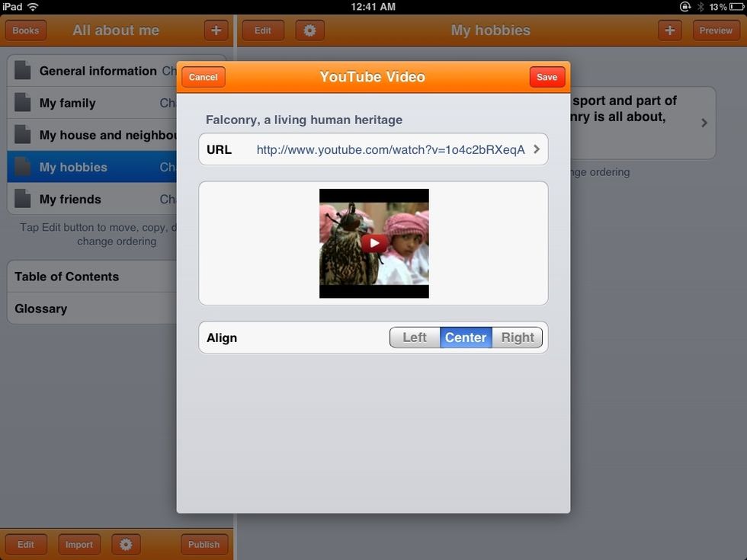Set video alignment to Left

[x=415, y=337]
